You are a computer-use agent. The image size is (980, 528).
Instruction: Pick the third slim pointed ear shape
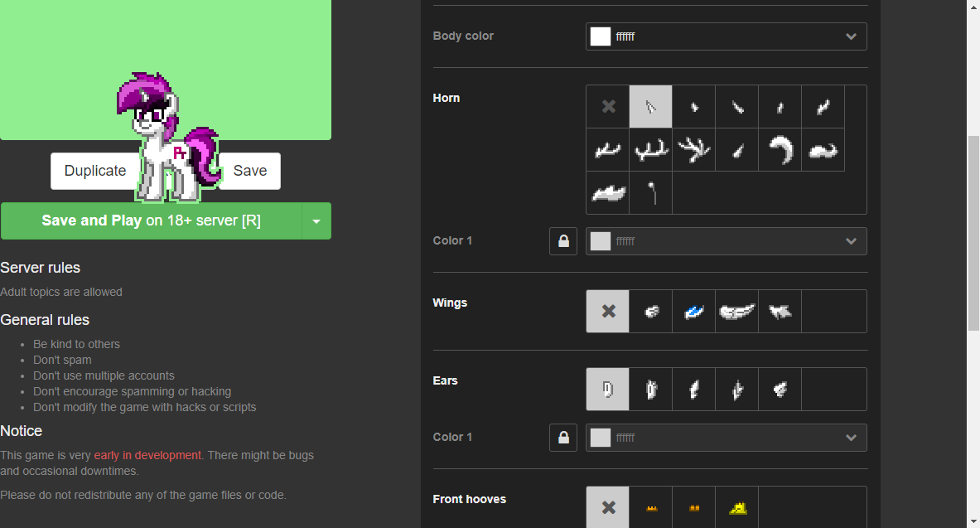click(693, 389)
